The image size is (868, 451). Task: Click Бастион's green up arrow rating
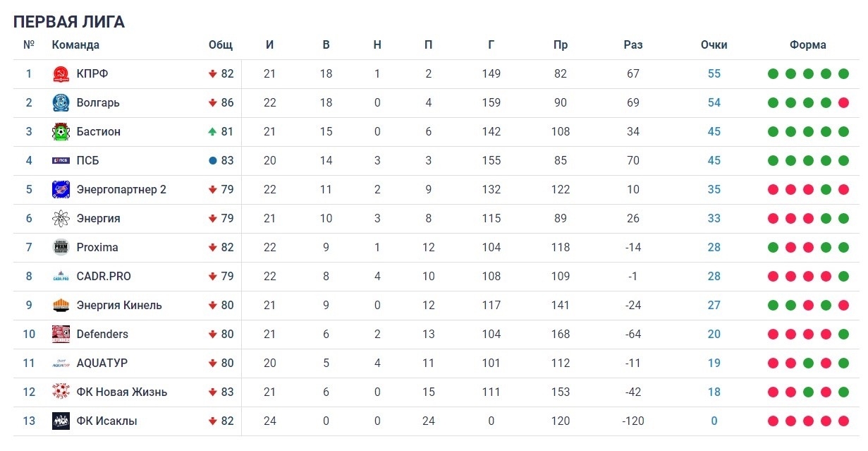pos(212,132)
